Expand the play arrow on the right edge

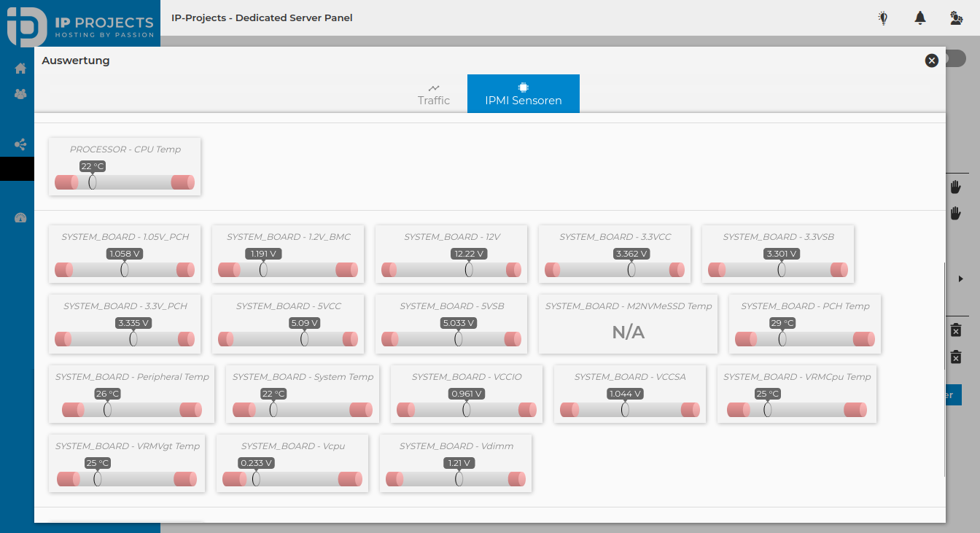pyautogui.click(x=960, y=279)
